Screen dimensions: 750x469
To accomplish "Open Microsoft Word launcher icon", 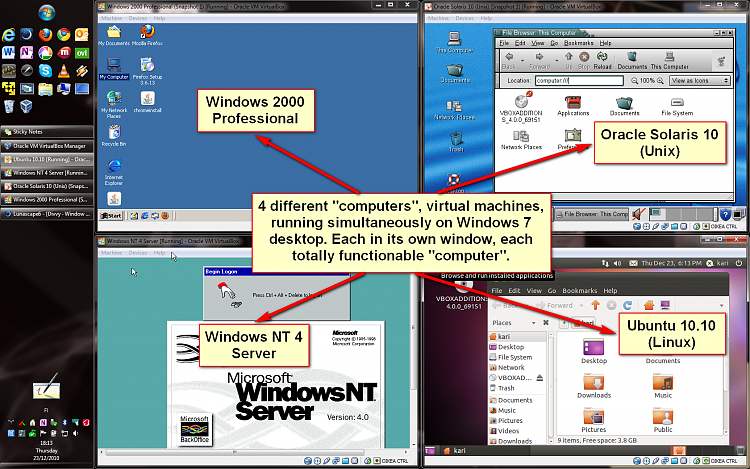I will [9, 53].
